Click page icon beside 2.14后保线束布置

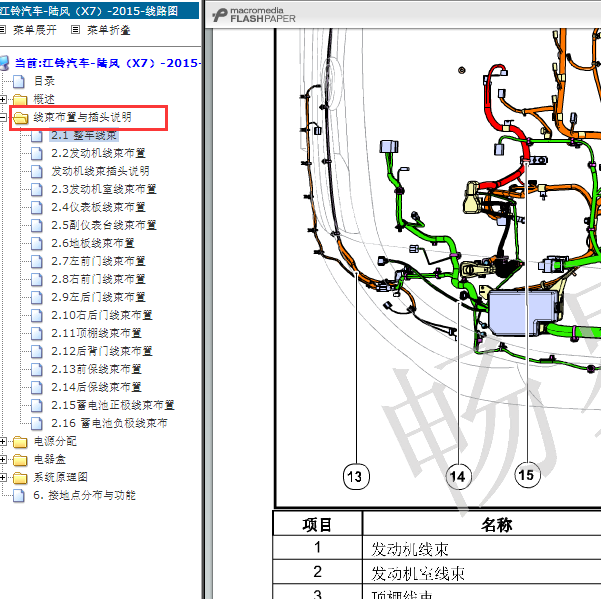[37, 387]
